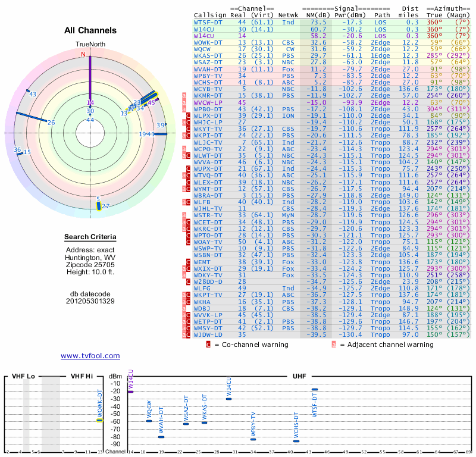Image resolution: width=476 pixels, height=457 pixels.
Task: Click the WKAS-DT callsign entry
Action: pos(208,55)
